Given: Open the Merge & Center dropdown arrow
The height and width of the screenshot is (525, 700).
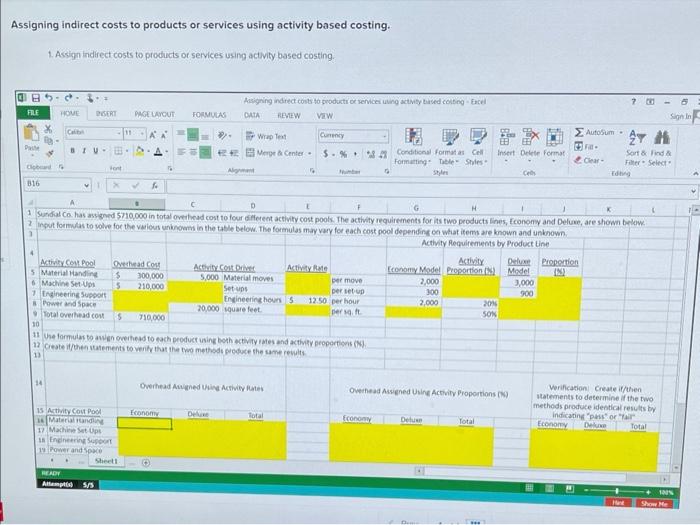Looking at the screenshot, I should [x=309, y=154].
